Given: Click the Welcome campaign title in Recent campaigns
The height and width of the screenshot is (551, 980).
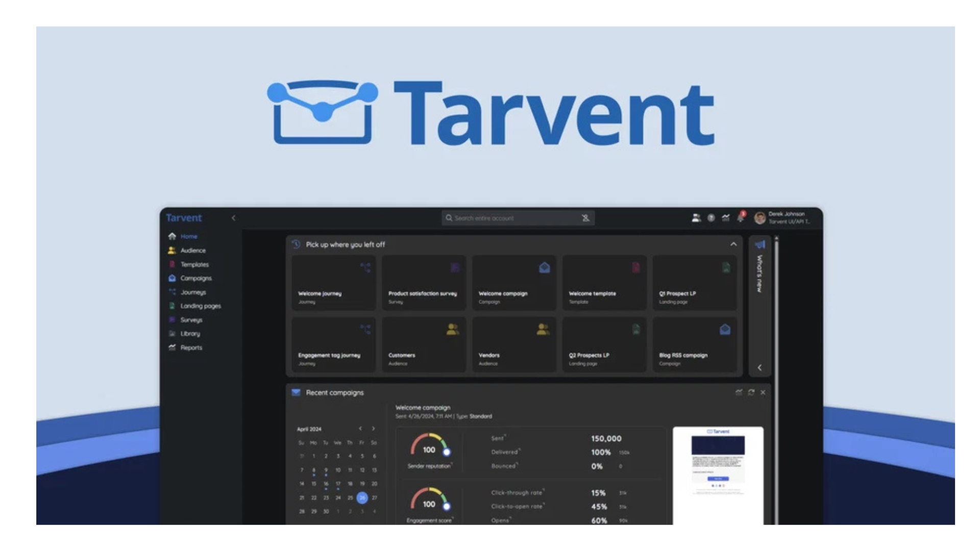Looking at the screenshot, I should coord(423,408).
